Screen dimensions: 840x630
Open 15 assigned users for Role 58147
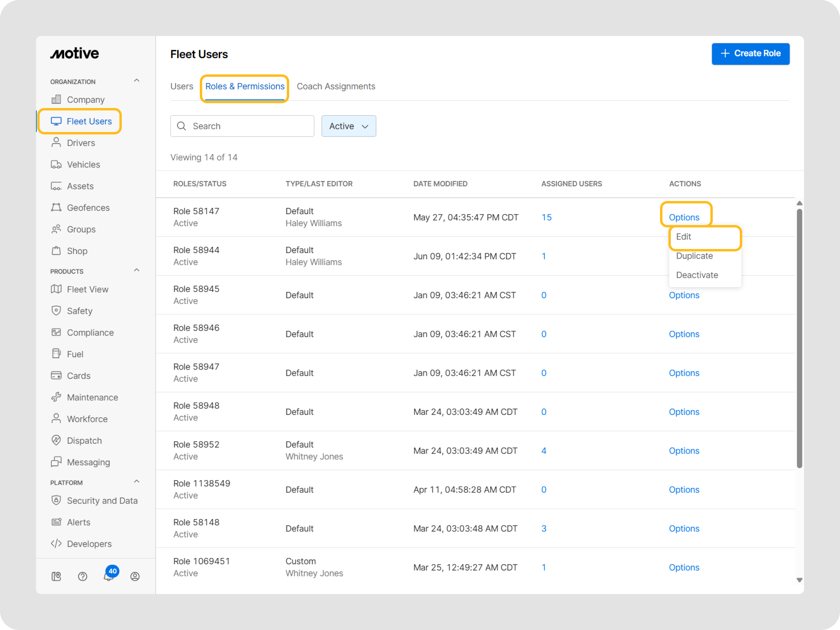[546, 217]
